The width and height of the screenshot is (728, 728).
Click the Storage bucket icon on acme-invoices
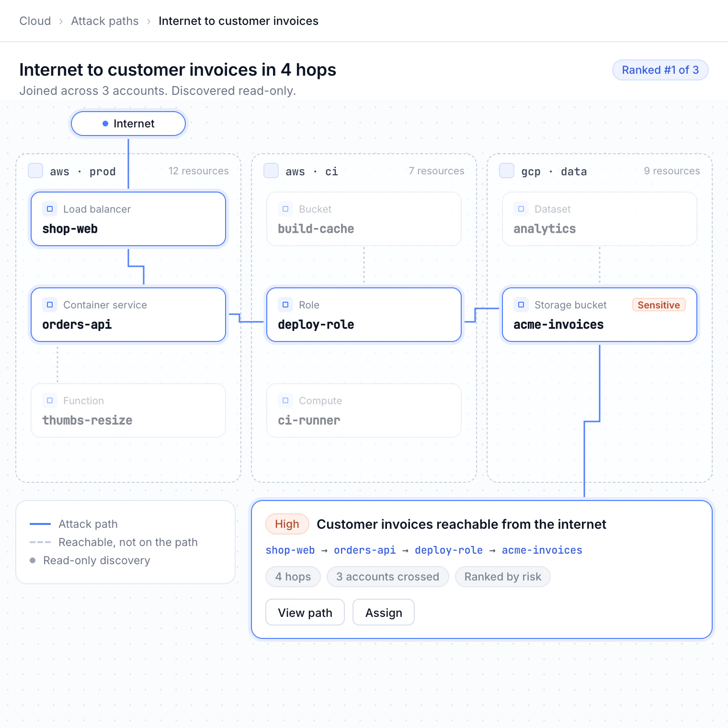coord(521,305)
